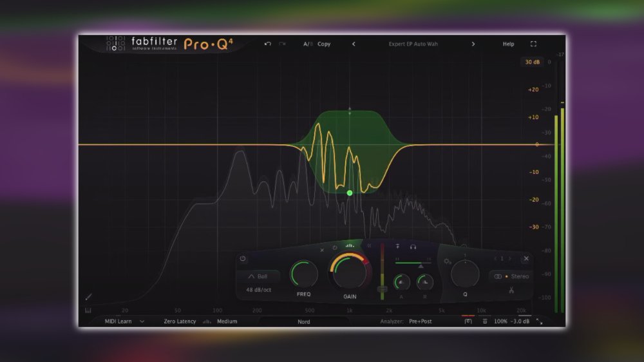
Task: Click the release R knob
Action: (x=425, y=282)
